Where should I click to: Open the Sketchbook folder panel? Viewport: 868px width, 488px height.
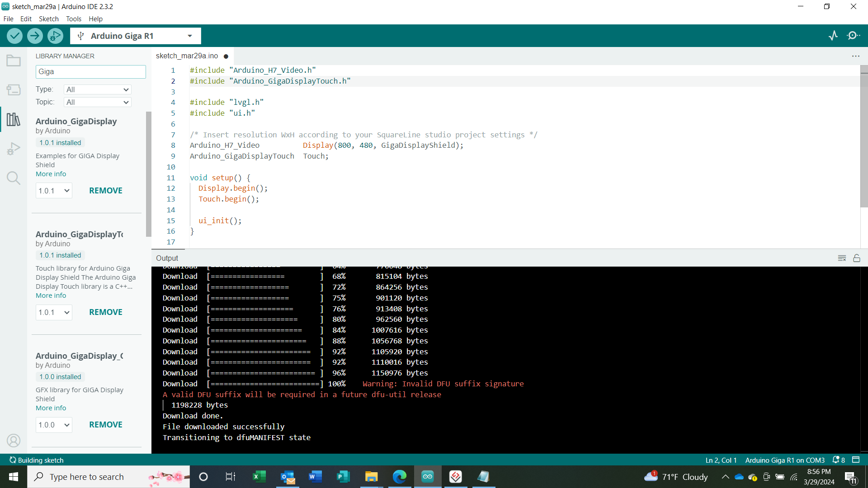tap(14, 61)
